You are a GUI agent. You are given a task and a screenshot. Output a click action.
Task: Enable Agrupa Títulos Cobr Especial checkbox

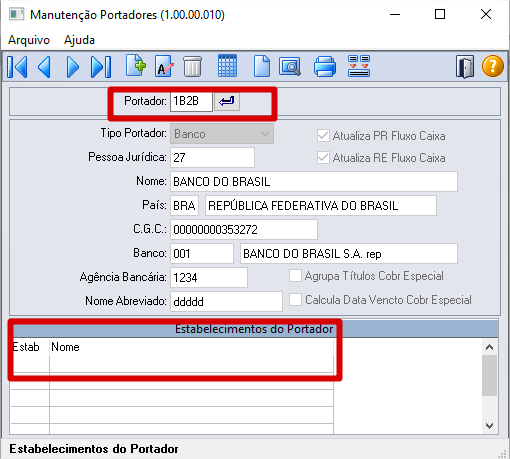pos(295,276)
